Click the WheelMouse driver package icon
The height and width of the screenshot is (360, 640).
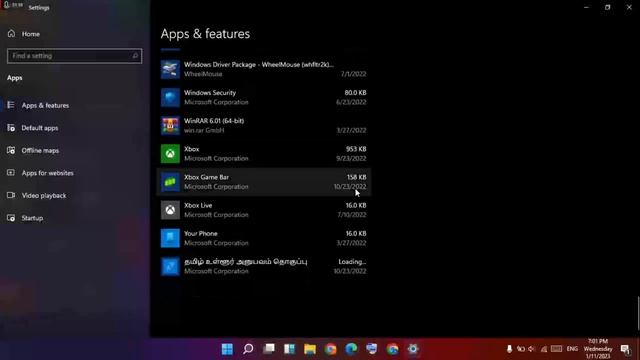coord(170,69)
